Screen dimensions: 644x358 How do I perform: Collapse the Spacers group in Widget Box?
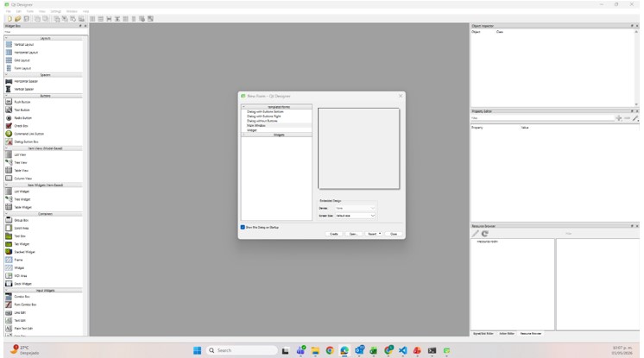[6, 75]
